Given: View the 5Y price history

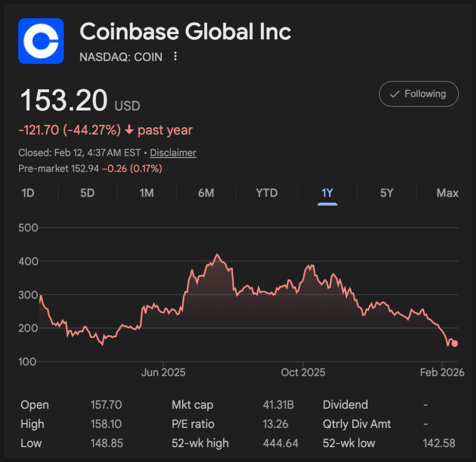Looking at the screenshot, I should 387,193.
